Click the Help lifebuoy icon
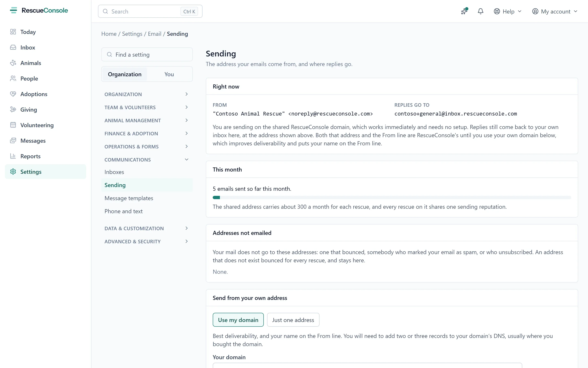Viewport: 588px width, 368px height. pos(497,11)
